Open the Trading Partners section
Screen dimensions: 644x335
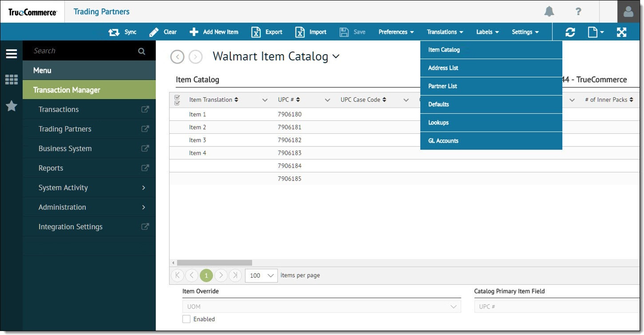[x=65, y=129]
